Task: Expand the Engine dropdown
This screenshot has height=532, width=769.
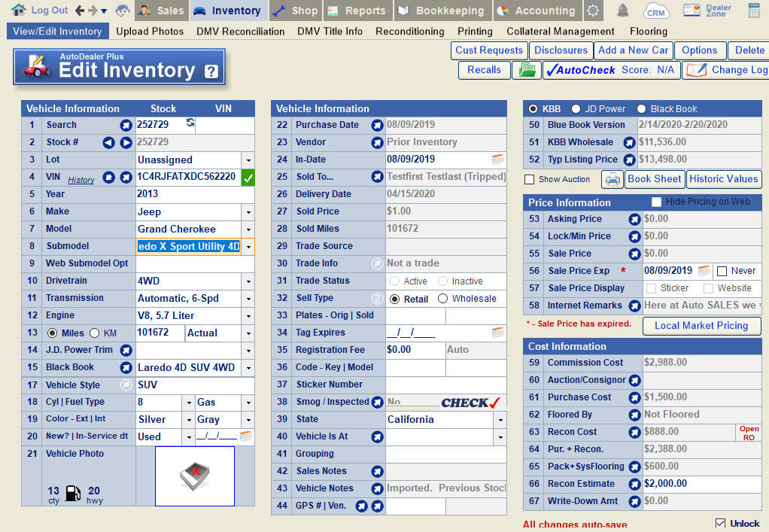Action: (248, 316)
